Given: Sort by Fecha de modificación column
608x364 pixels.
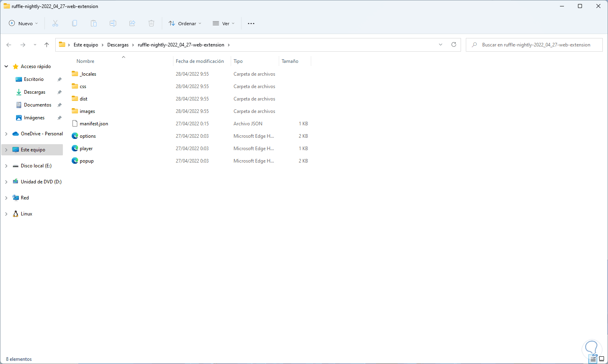Looking at the screenshot, I should click(x=200, y=61).
